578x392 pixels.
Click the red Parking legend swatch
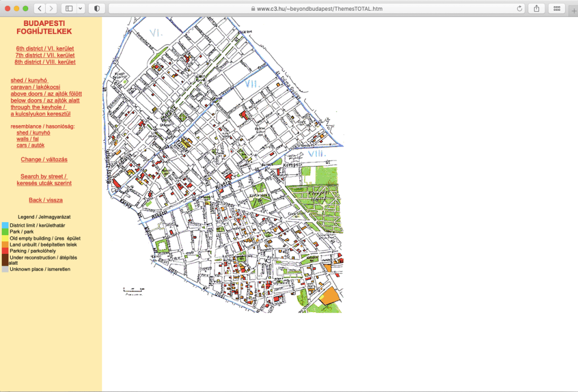pos(5,251)
